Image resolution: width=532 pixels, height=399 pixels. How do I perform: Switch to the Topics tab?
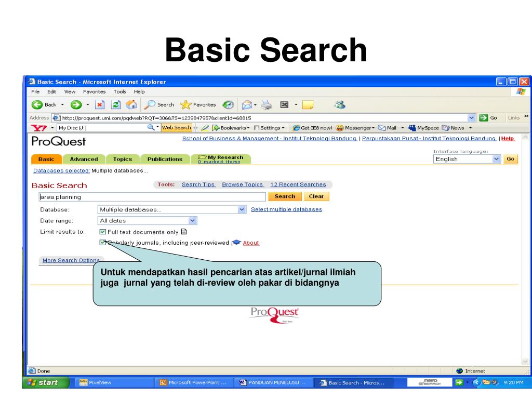pyautogui.click(x=123, y=159)
